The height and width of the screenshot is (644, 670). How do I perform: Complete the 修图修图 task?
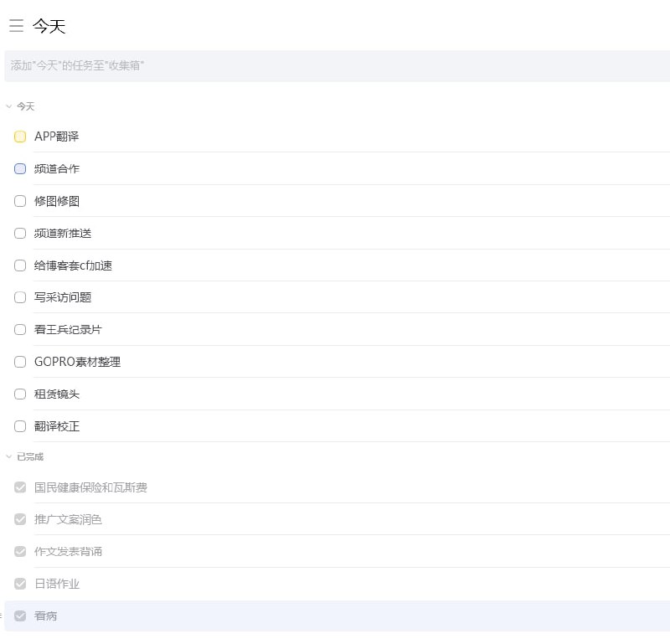(20, 201)
